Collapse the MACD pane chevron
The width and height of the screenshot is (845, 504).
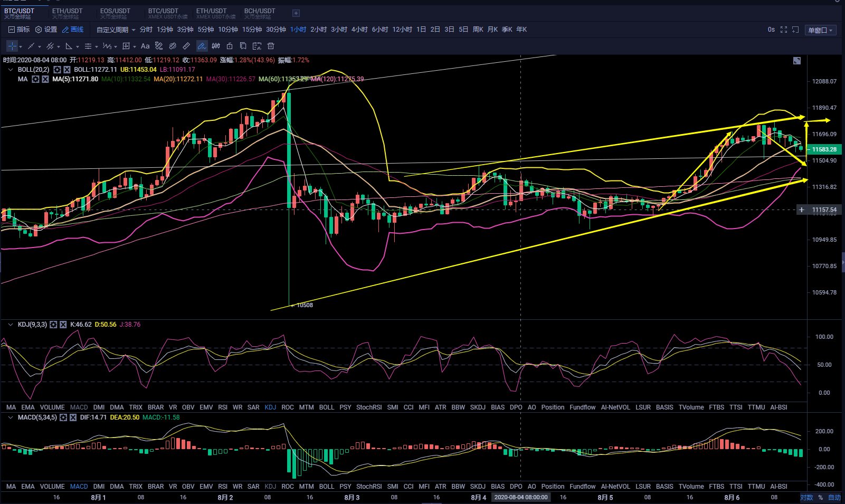(x=11, y=417)
